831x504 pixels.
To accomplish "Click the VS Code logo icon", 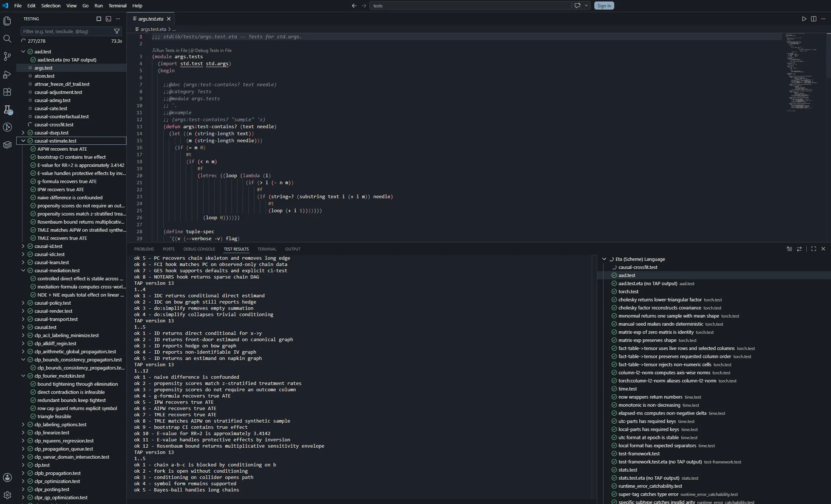I will click(x=5, y=6).
